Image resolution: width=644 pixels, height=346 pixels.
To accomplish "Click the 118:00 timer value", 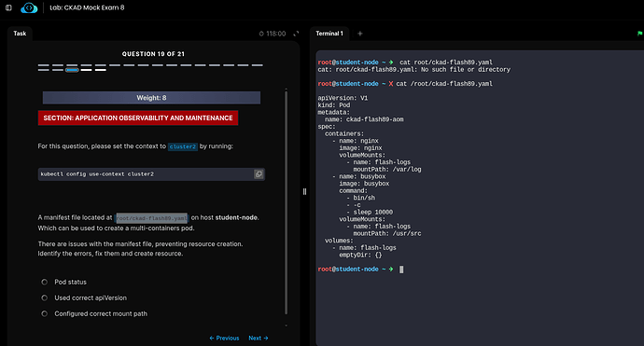I will (x=275, y=34).
